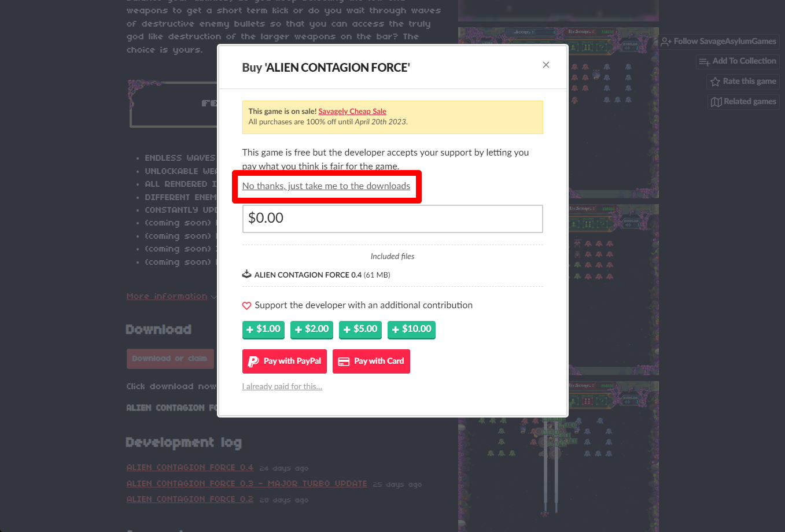Click the download icon beside ALIEN CONTAGION FORCE 0.4

pyautogui.click(x=246, y=275)
